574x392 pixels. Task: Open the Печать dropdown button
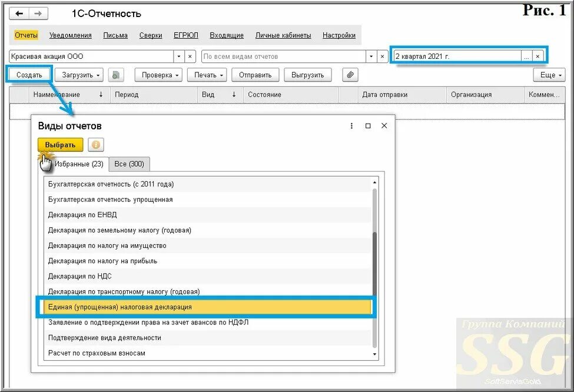(x=207, y=75)
